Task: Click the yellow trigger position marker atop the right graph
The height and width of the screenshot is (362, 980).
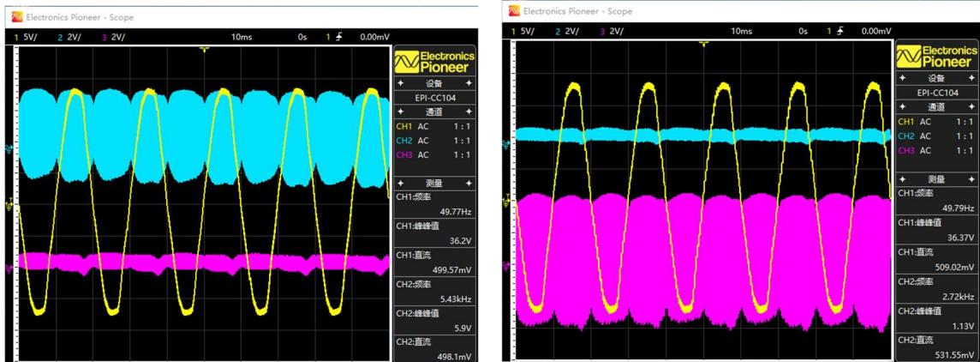Action: [x=704, y=43]
